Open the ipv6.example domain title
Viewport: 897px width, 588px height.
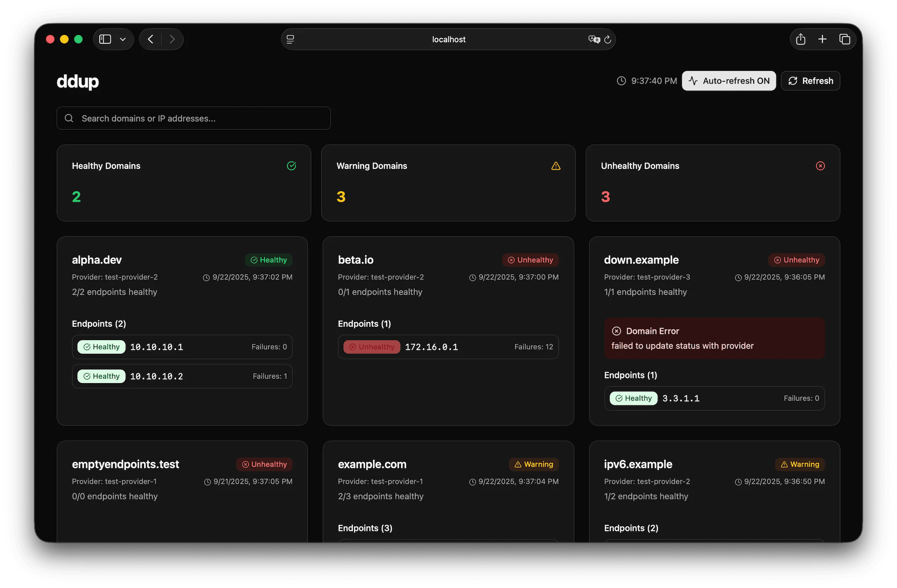tap(638, 464)
